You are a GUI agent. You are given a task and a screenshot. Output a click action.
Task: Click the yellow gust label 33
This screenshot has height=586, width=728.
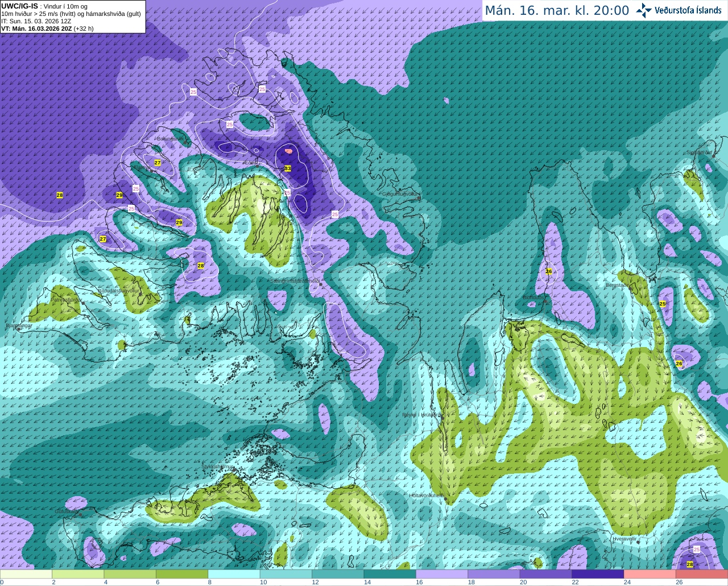tap(288, 168)
